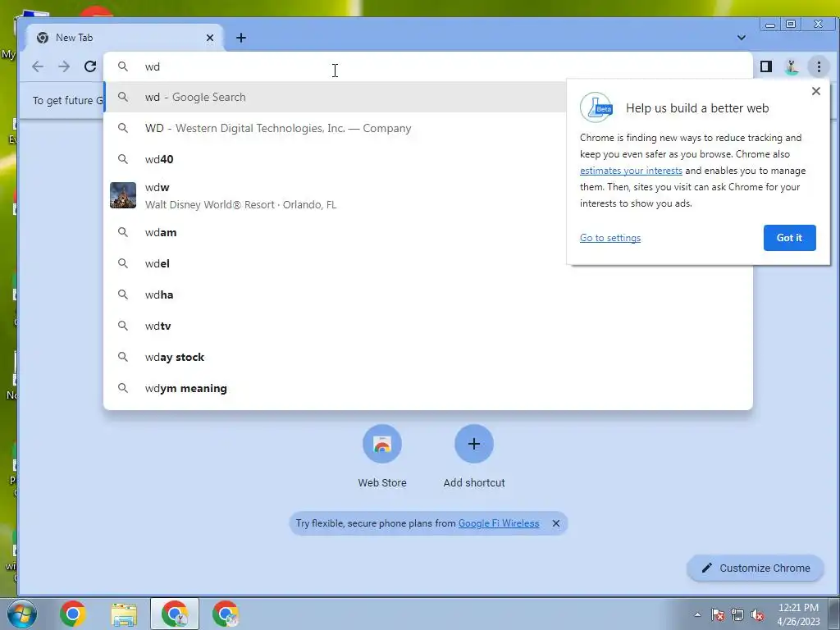Click the last Chrome taskbar icon
840x630 pixels.
(225, 614)
